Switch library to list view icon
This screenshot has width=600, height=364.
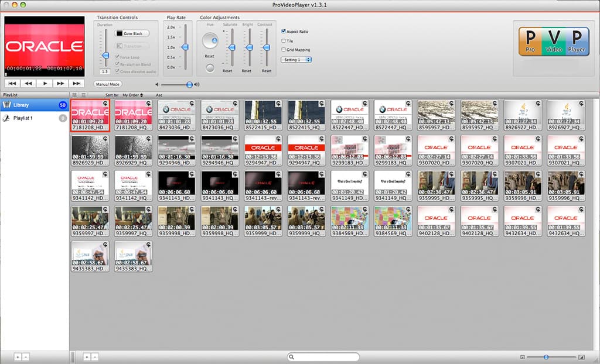click(x=83, y=95)
